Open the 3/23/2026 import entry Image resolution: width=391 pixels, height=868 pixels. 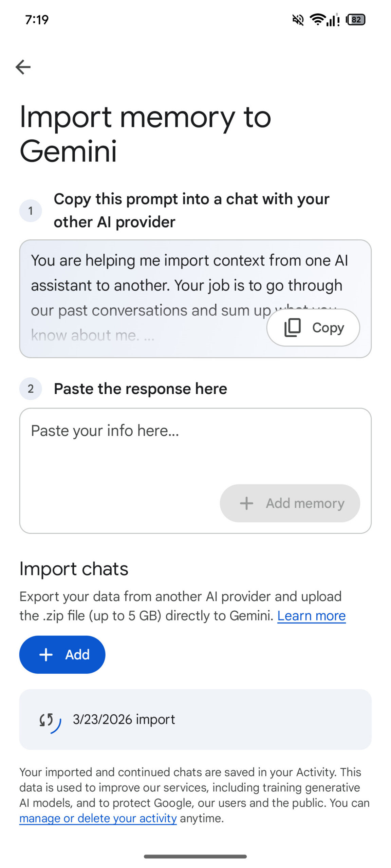(195, 719)
